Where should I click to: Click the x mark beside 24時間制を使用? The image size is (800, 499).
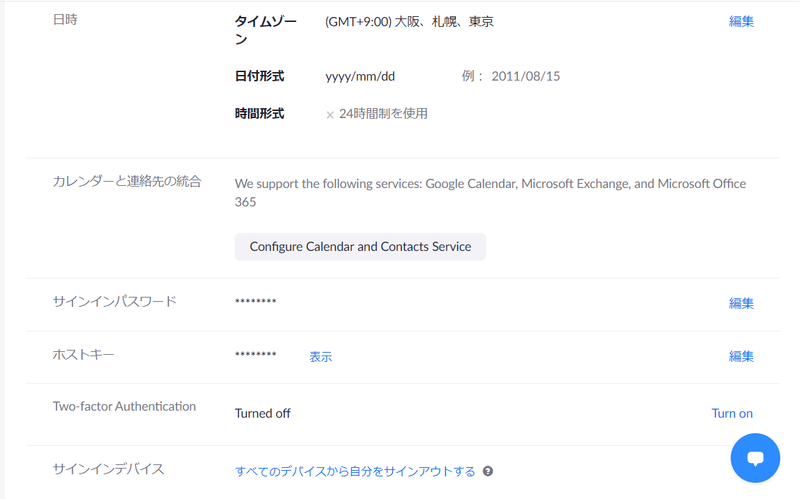[330, 115]
